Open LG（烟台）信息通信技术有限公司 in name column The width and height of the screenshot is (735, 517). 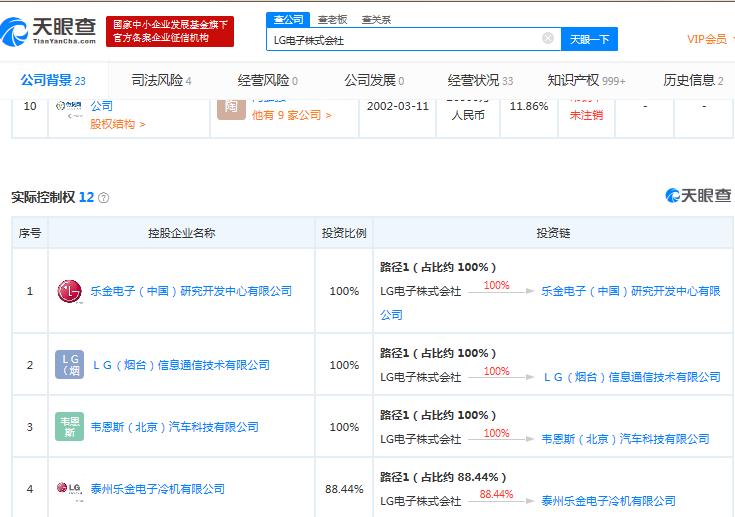click(181, 365)
